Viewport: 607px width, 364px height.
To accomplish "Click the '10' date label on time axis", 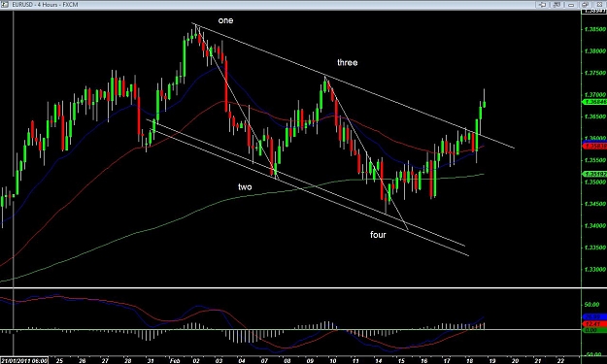I will click(x=332, y=360).
